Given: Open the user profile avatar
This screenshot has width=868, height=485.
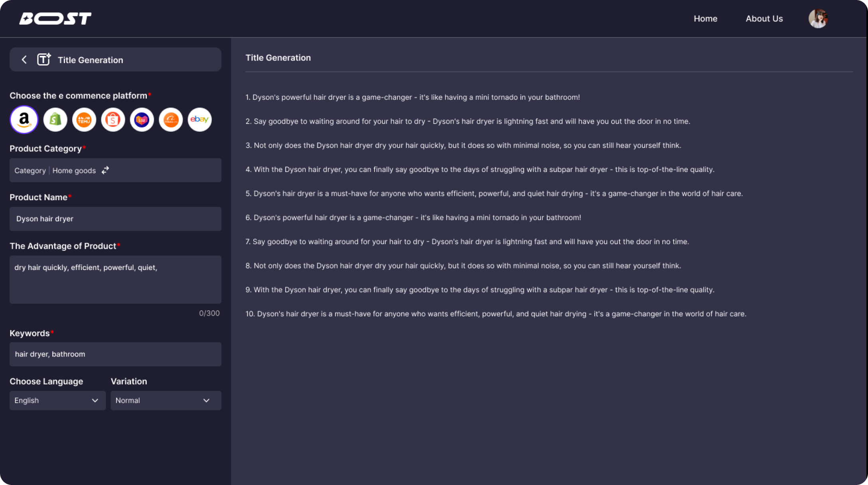Looking at the screenshot, I should tap(818, 18).
